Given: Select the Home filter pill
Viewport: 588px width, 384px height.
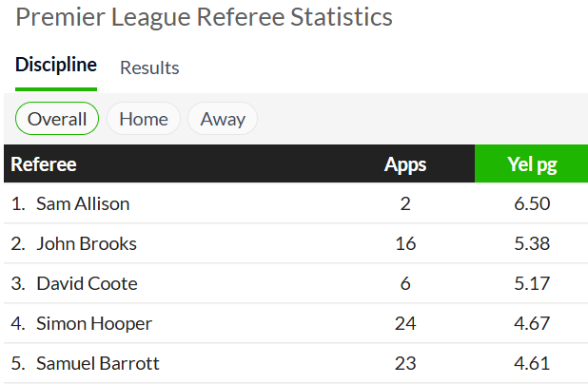Looking at the screenshot, I should (144, 119).
